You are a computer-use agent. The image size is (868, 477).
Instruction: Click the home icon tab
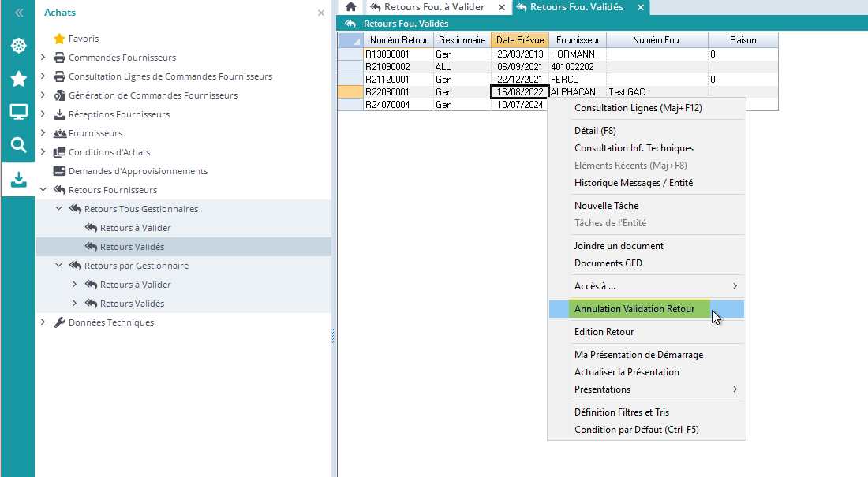click(351, 7)
